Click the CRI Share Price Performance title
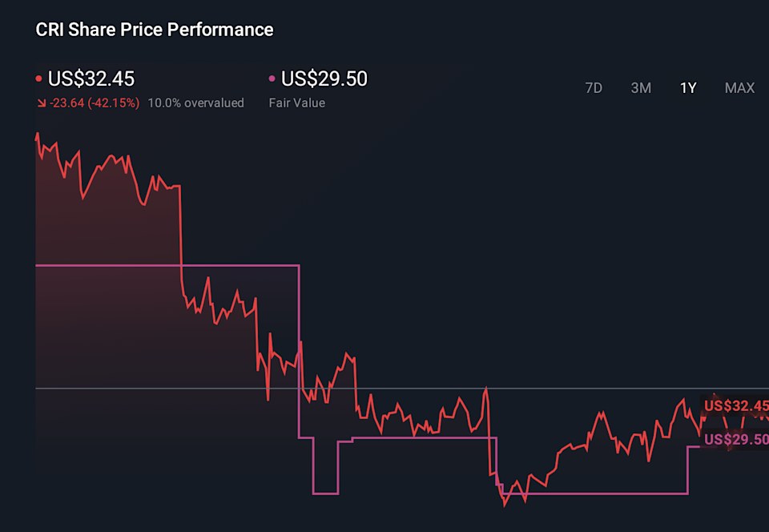The width and height of the screenshot is (769, 532). [x=155, y=30]
